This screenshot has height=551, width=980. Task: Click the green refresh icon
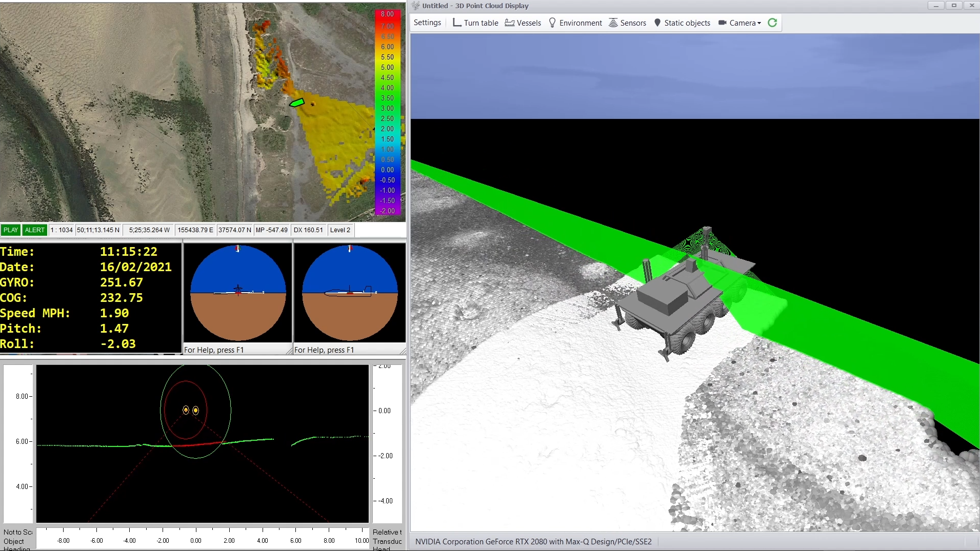772,23
